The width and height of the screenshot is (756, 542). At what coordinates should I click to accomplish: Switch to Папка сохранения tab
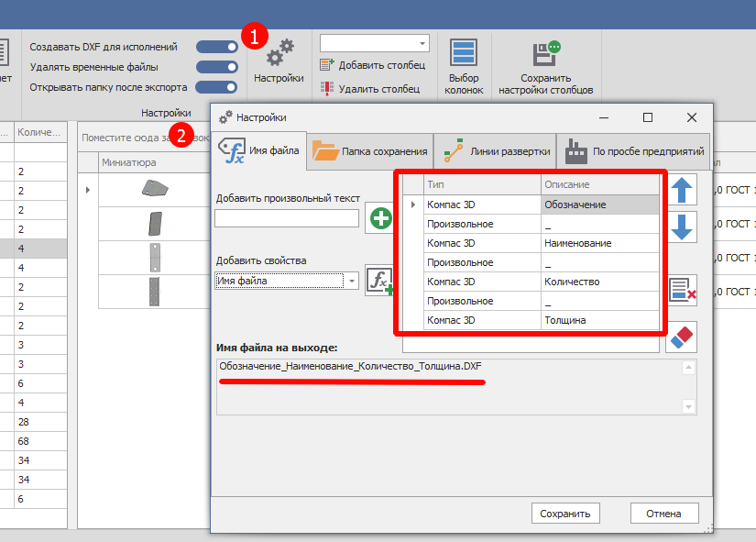[370, 151]
